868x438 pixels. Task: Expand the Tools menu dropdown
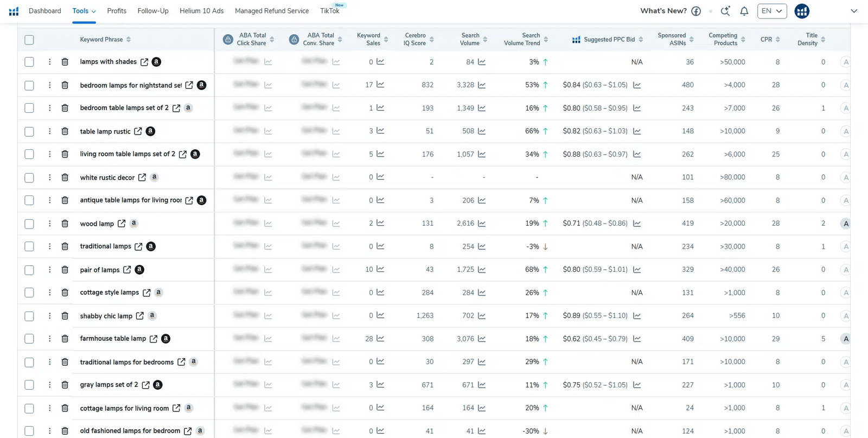point(84,11)
